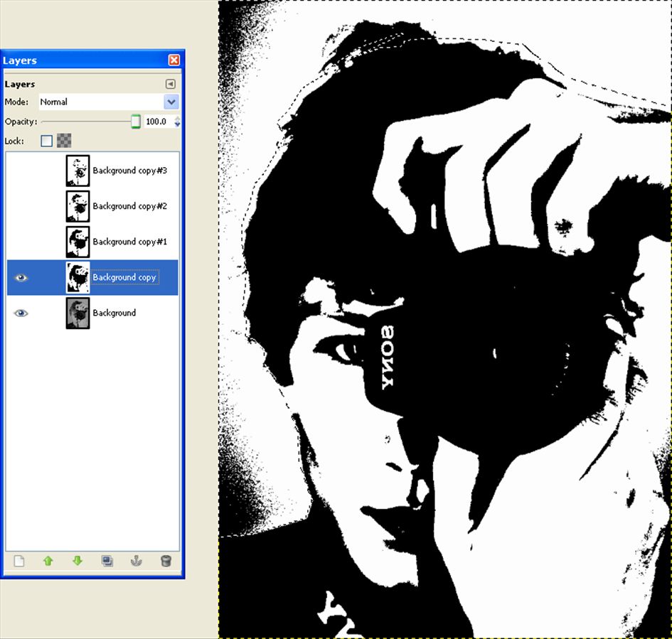Delete the layer with the trash icon
This screenshot has height=639, width=672.
tap(166, 561)
